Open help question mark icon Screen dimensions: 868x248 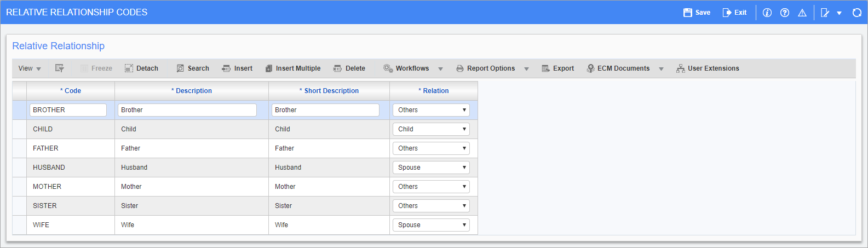785,13
